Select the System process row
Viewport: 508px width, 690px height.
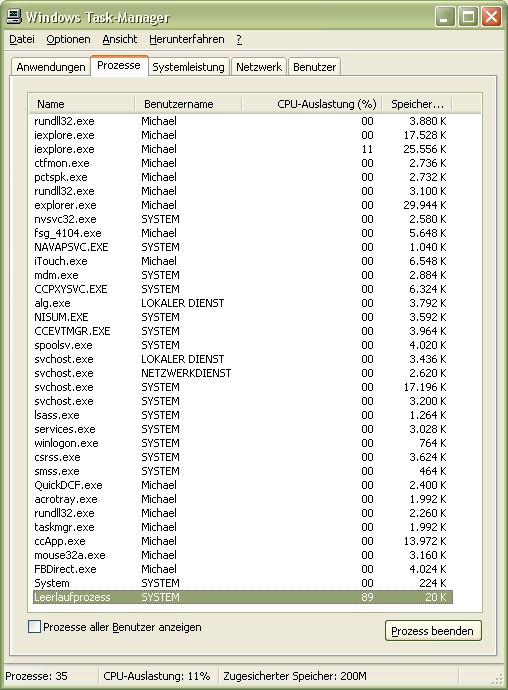[x=243, y=583]
